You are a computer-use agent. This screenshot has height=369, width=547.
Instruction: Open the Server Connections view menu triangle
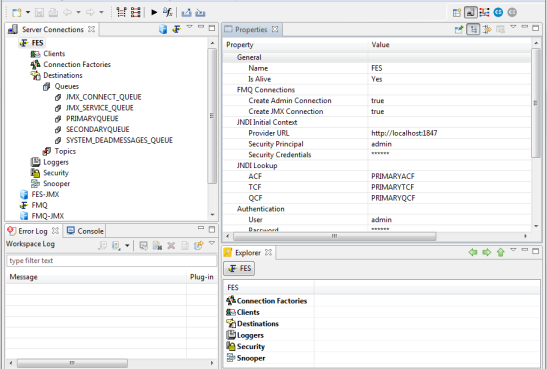[189, 27]
